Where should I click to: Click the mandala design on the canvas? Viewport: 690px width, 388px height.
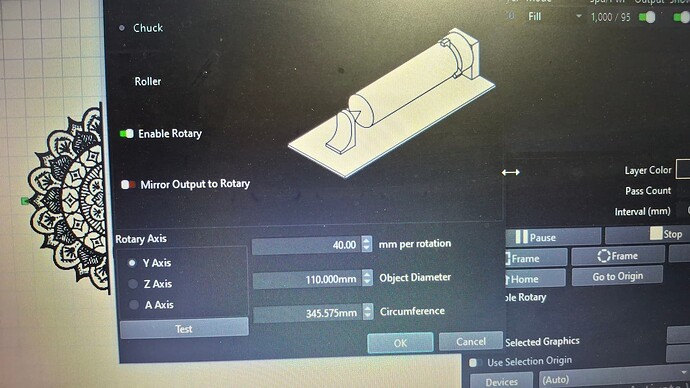point(68,198)
